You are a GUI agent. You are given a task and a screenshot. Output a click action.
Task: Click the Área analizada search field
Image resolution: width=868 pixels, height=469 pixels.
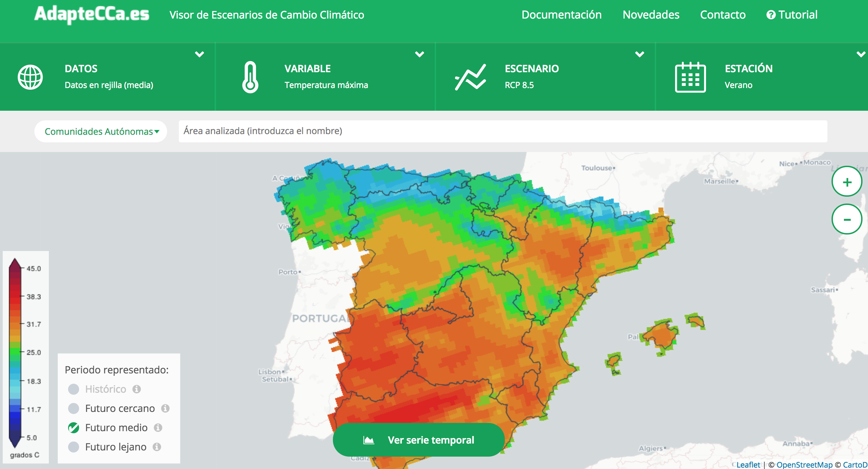click(x=502, y=131)
